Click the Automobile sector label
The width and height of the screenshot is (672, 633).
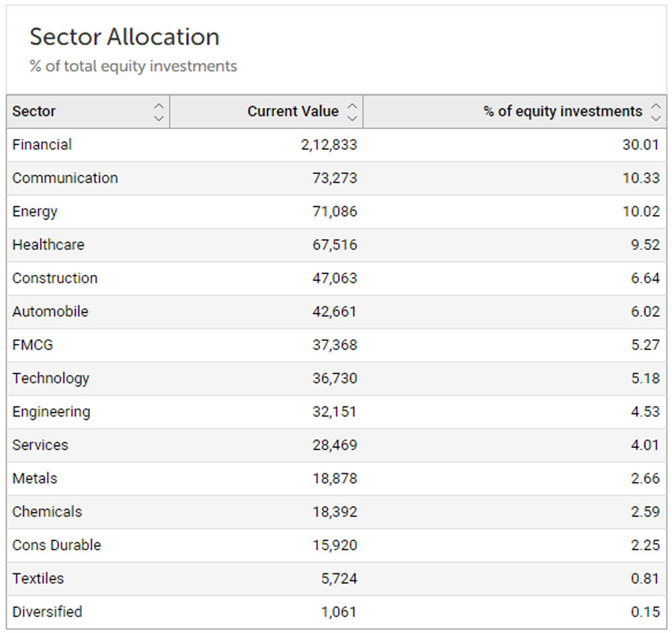(50, 312)
